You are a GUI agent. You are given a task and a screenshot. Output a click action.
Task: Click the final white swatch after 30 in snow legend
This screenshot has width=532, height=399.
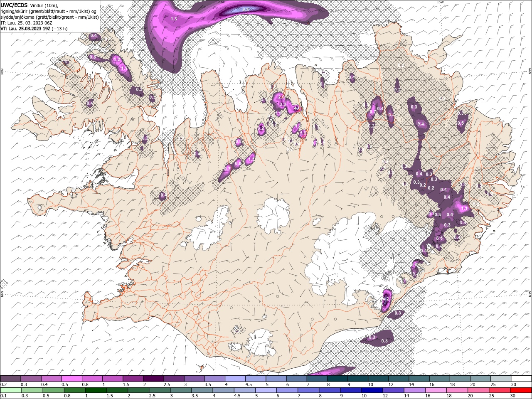coord(521,379)
